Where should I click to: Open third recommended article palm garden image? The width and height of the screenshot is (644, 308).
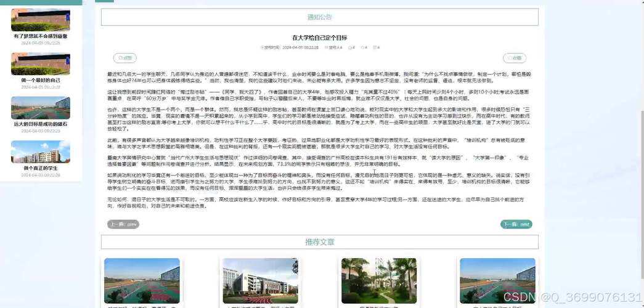[x=378, y=281]
